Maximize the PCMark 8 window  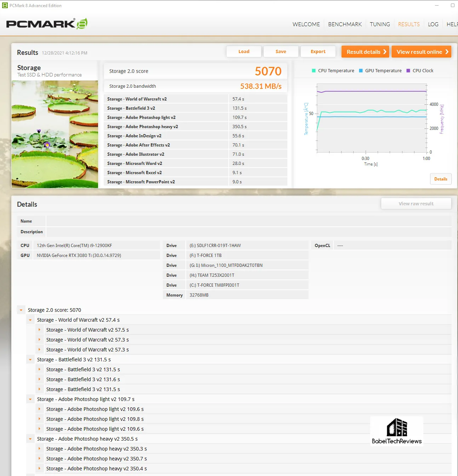pos(452,5)
